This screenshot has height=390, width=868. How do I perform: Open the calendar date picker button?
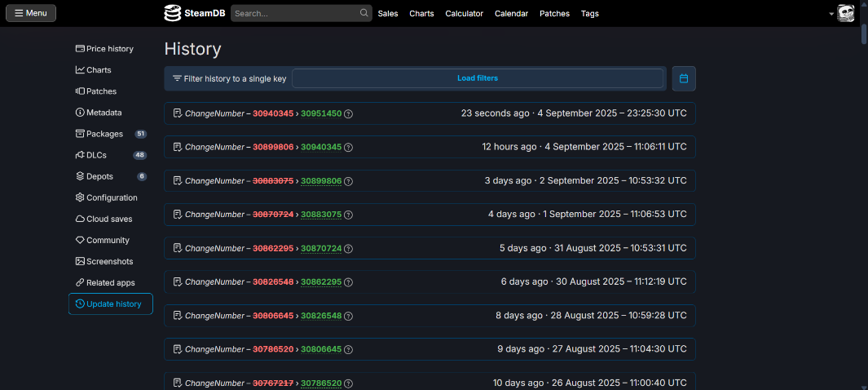684,78
